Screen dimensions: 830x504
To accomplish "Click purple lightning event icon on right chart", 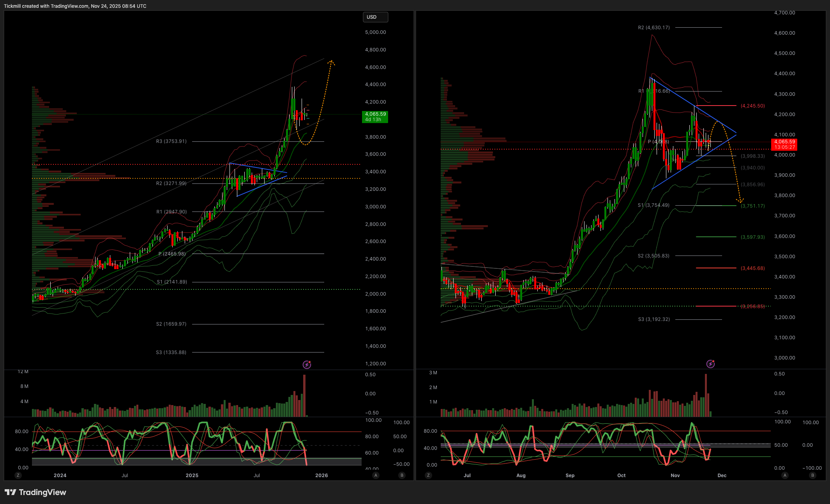I will (711, 364).
